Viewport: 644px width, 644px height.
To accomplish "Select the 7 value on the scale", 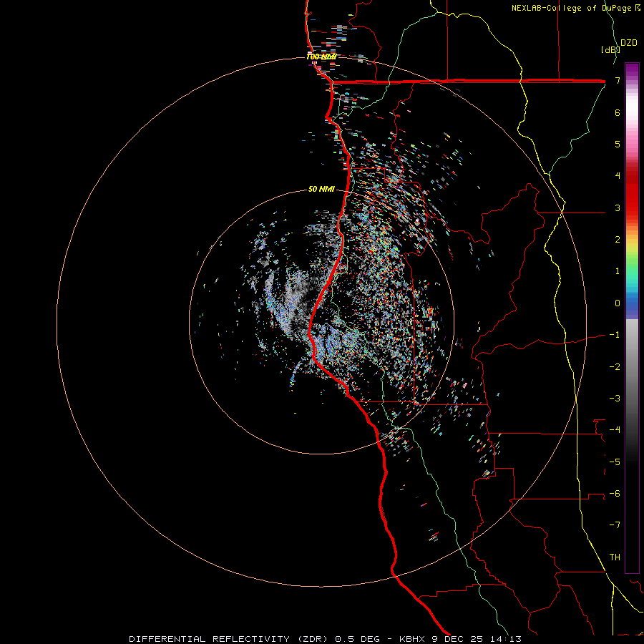I will (618, 80).
